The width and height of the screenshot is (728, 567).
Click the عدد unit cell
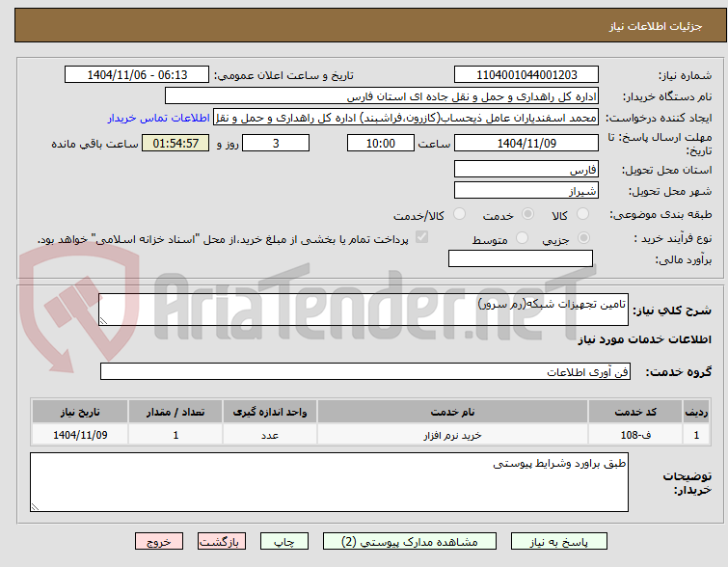[x=270, y=435]
